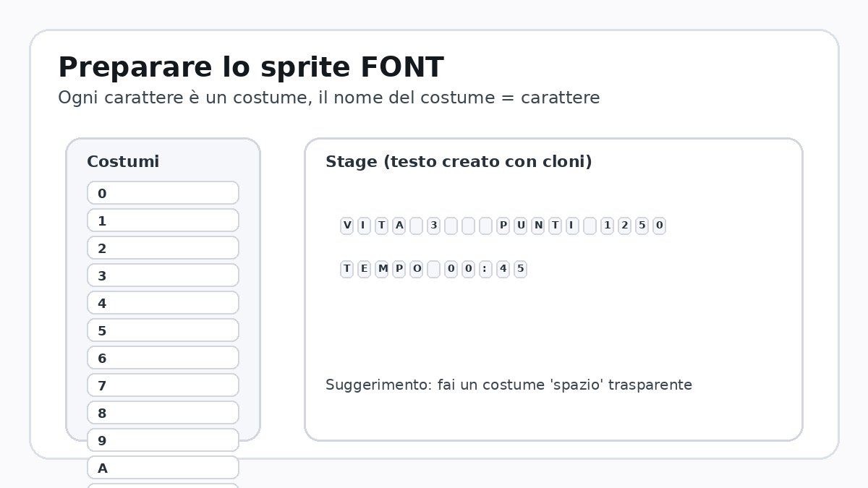Click the colon tile in time 00:45
The image size is (868, 488).
486,269
